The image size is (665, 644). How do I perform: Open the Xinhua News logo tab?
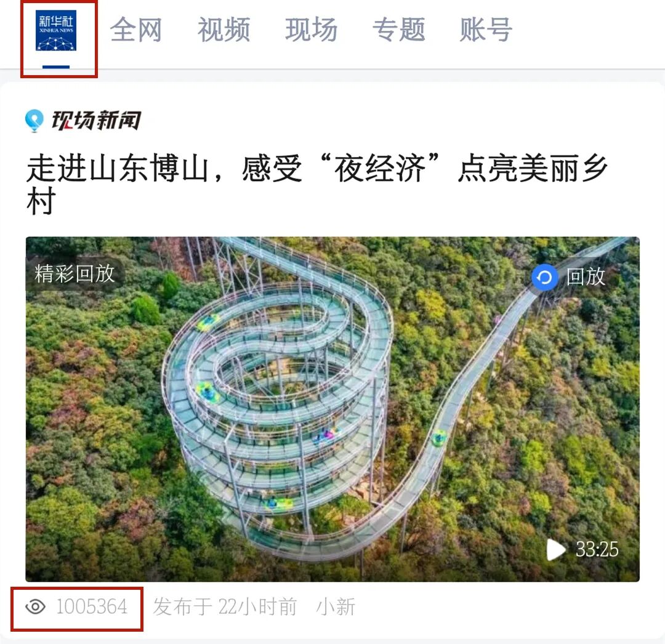(56, 31)
